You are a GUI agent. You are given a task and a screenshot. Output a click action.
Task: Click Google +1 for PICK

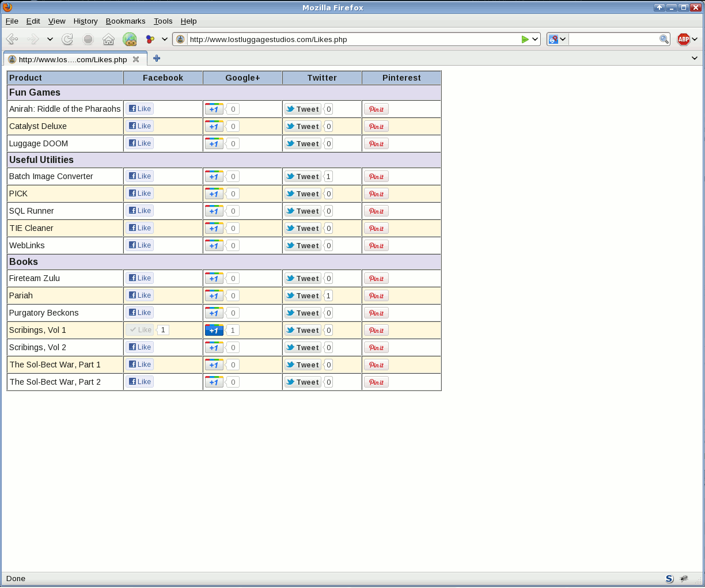coord(214,194)
